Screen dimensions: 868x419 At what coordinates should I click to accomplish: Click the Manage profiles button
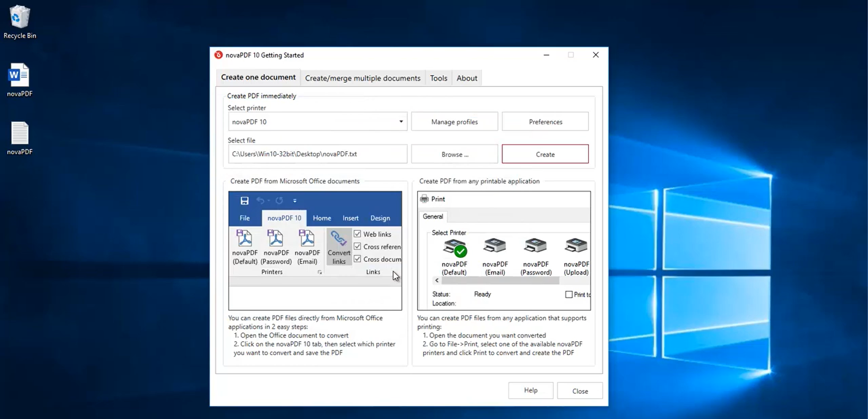coord(455,122)
